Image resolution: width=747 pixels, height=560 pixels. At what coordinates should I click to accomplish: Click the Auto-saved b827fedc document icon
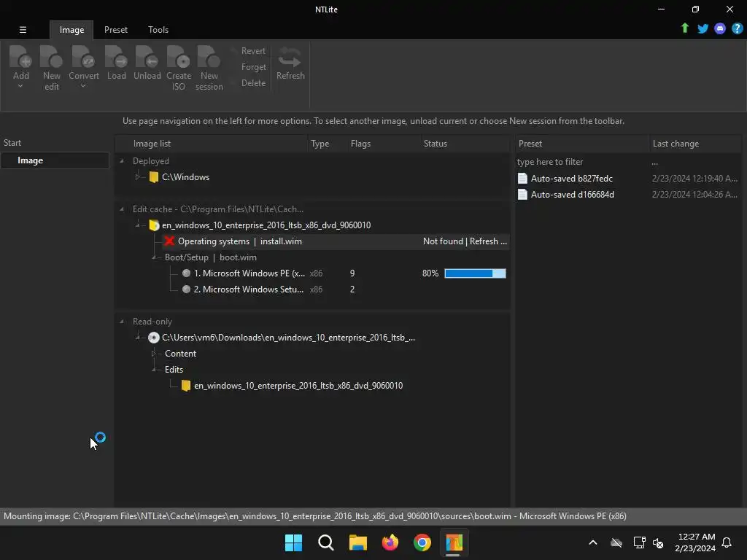click(522, 179)
